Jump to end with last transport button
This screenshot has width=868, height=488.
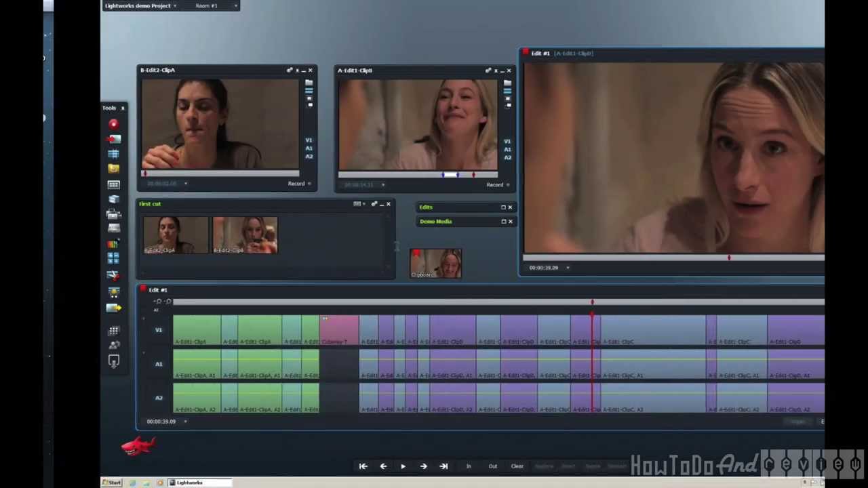(443, 466)
